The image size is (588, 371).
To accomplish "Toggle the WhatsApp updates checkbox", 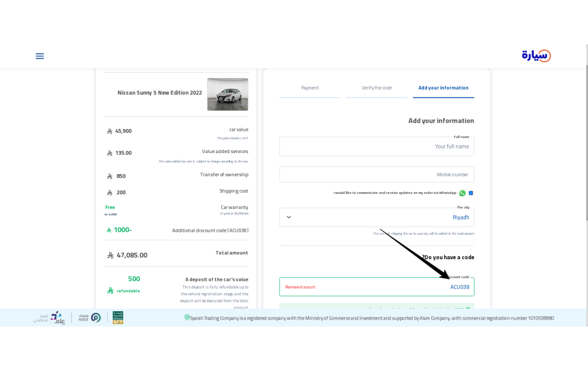I will coord(471,193).
